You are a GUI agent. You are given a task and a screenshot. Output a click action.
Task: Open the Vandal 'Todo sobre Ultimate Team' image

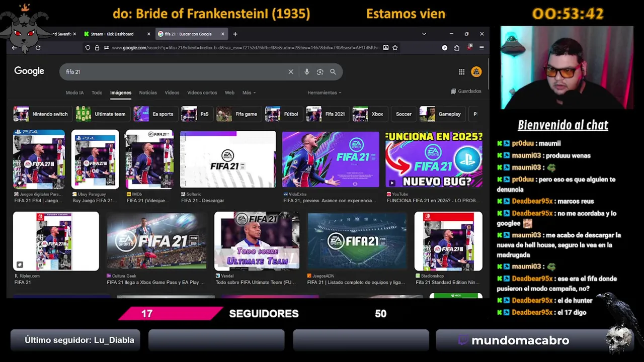257,241
